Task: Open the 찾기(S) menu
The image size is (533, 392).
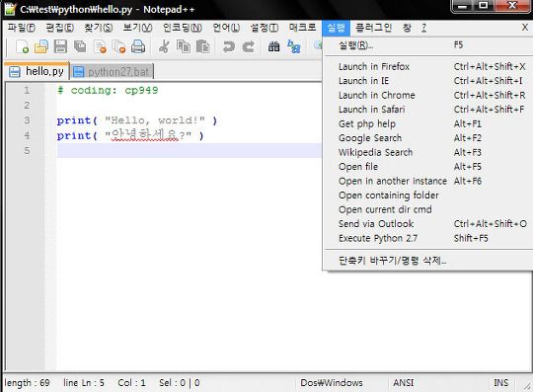Action: (99, 28)
